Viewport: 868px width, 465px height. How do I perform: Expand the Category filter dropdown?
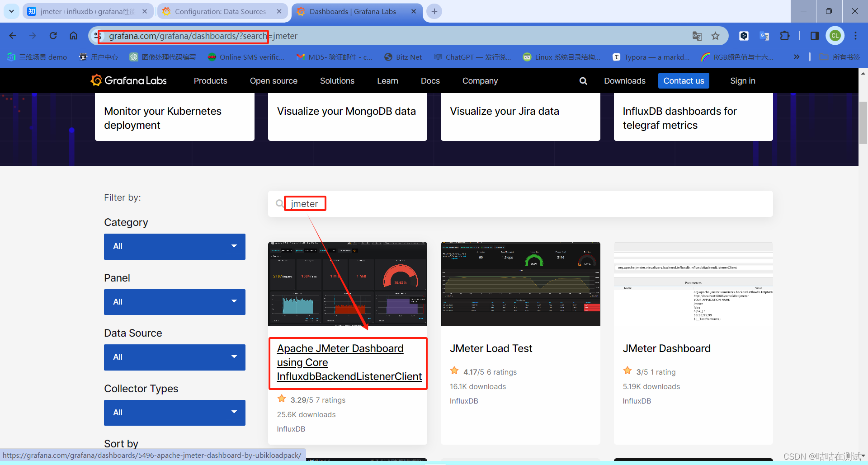(175, 246)
